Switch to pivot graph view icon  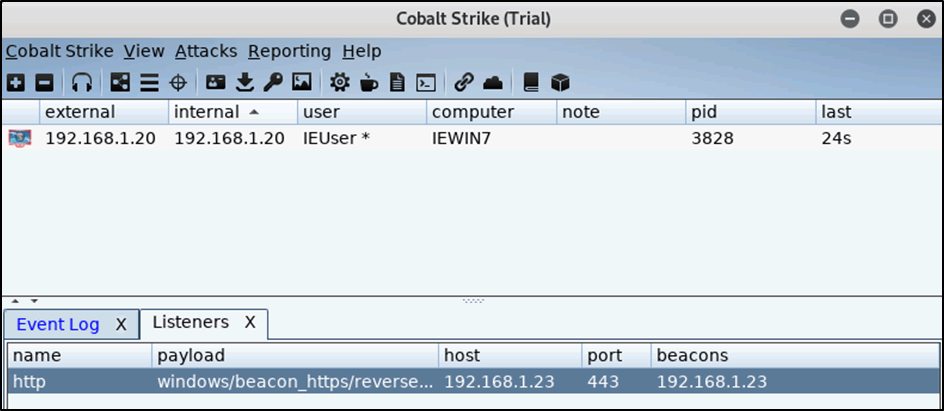[x=120, y=82]
